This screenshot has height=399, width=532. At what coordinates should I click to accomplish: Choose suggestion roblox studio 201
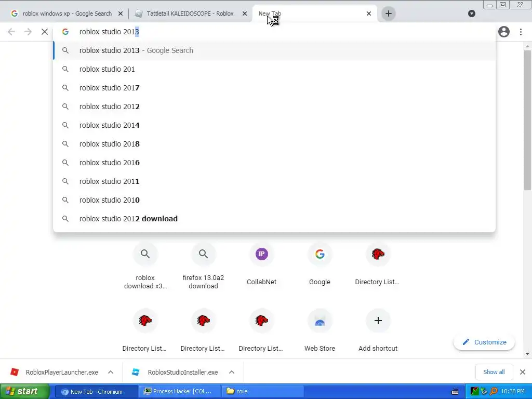pyautogui.click(x=274, y=69)
